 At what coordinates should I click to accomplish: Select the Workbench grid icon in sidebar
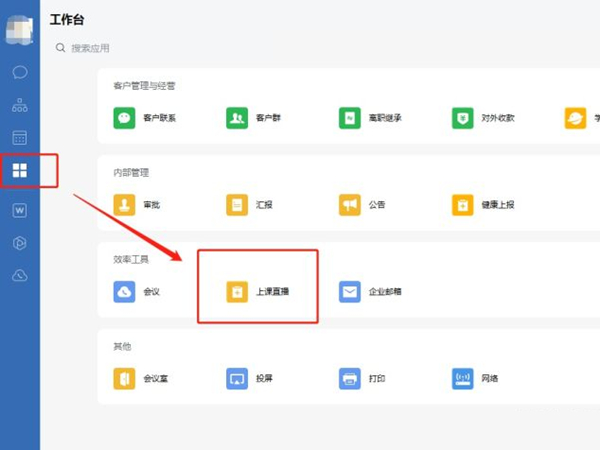(19, 172)
